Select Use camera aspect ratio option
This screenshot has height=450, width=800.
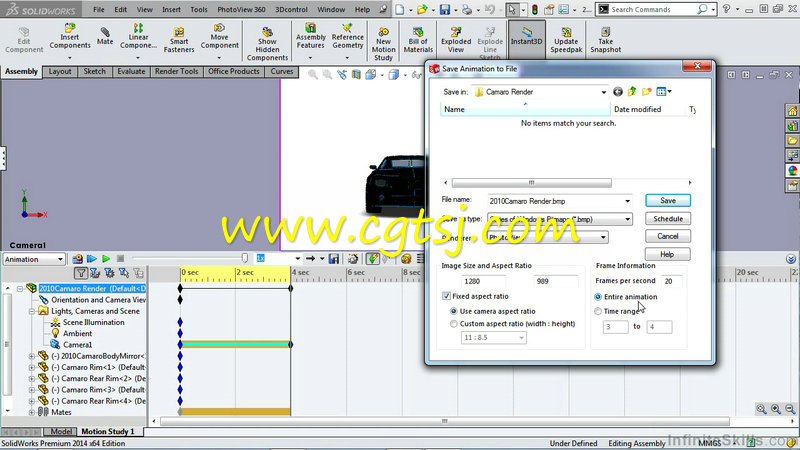point(453,311)
